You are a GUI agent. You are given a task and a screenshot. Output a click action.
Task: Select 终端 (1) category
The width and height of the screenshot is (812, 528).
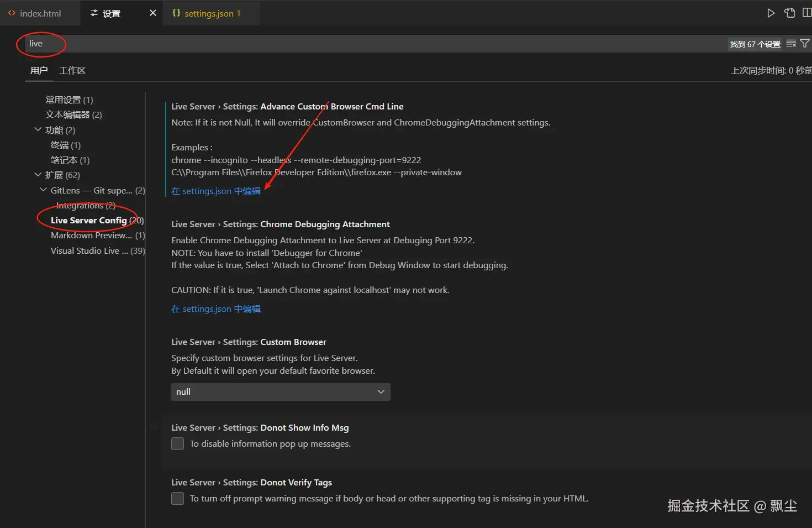[65, 145]
